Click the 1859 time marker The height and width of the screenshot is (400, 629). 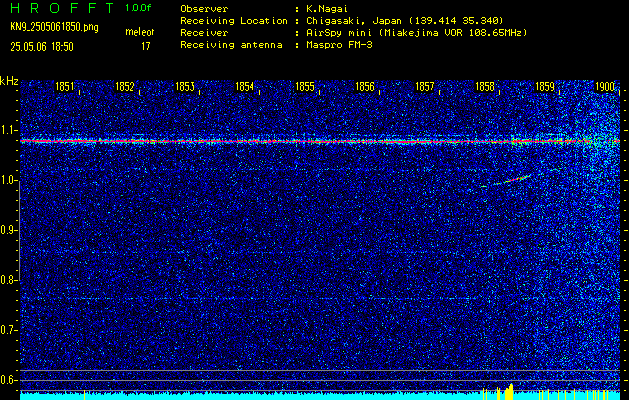tap(545, 87)
